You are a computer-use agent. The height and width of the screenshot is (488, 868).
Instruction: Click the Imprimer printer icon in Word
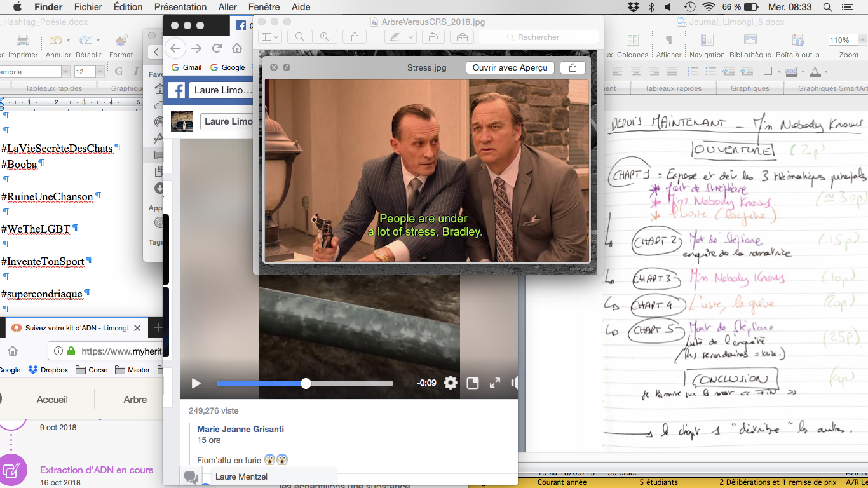(23, 41)
